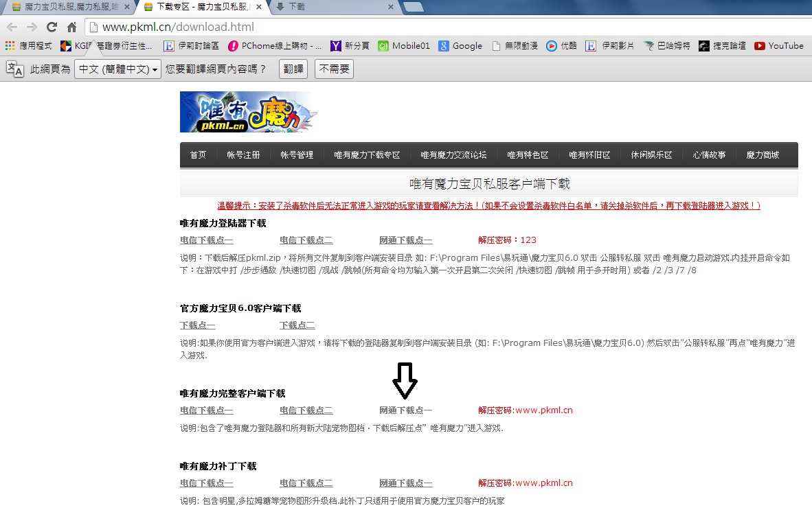Open the YouTube bookmark
Image resolution: width=812 pixels, height=521 pixels.
click(778, 46)
